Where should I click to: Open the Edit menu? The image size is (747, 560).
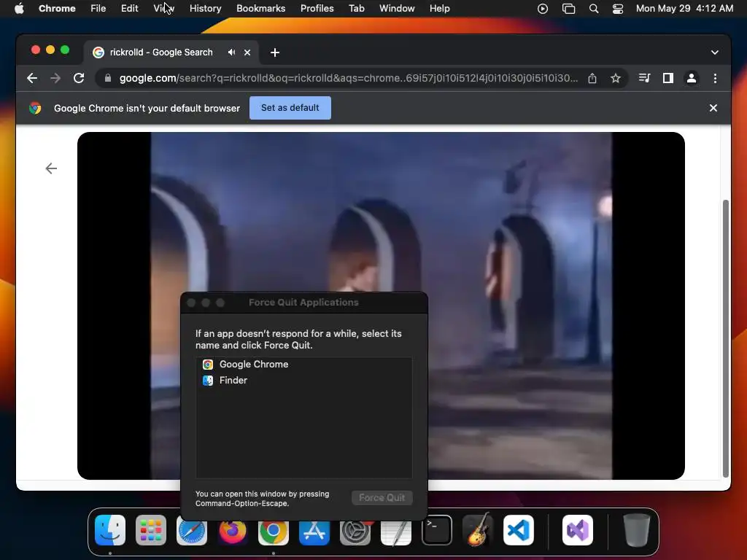tap(130, 9)
